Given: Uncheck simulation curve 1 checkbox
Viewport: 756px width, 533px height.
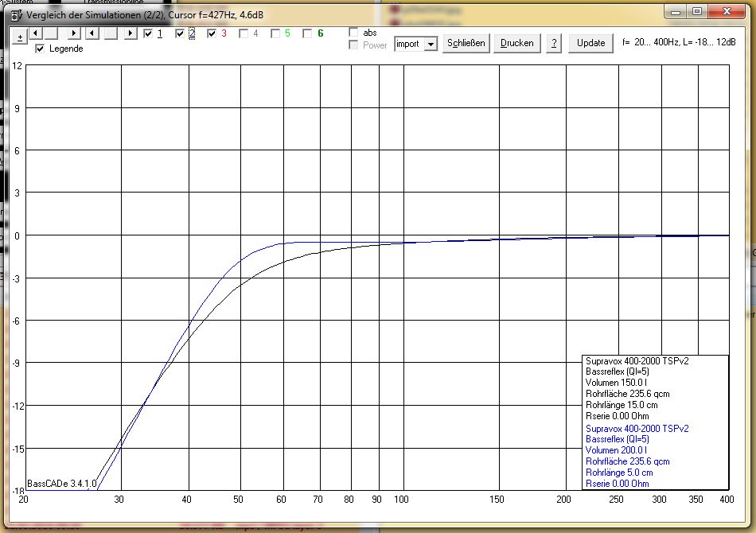Looking at the screenshot, I should 148,33.
